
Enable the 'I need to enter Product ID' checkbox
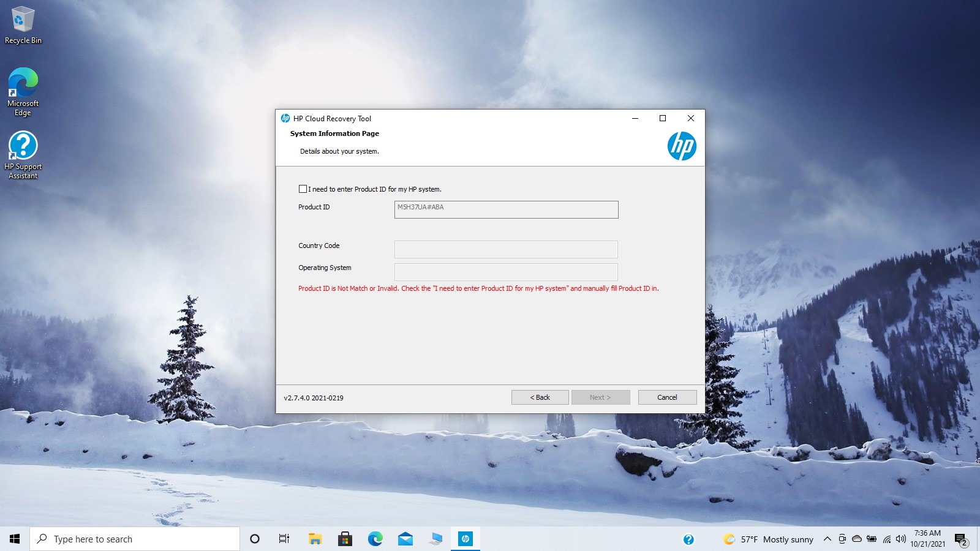pos(303,189)
